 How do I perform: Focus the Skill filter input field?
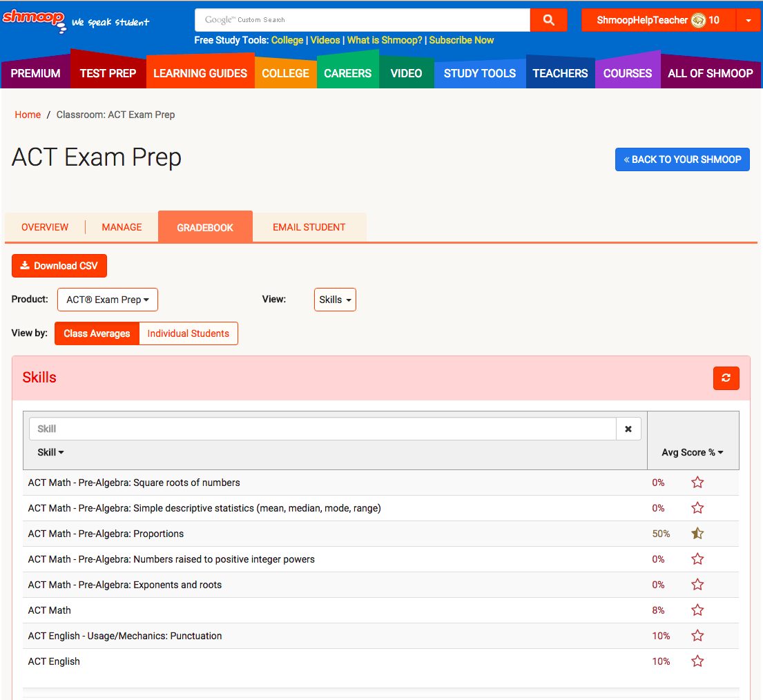[322, 429]
